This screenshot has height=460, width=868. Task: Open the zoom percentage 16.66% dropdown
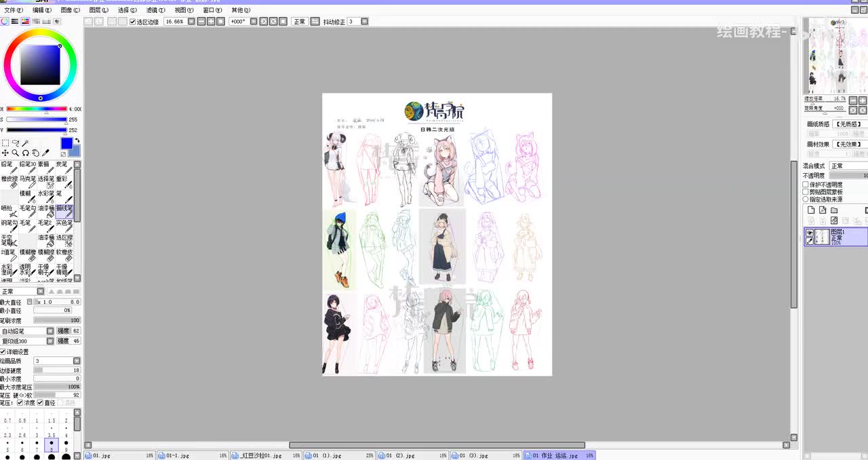193,22
